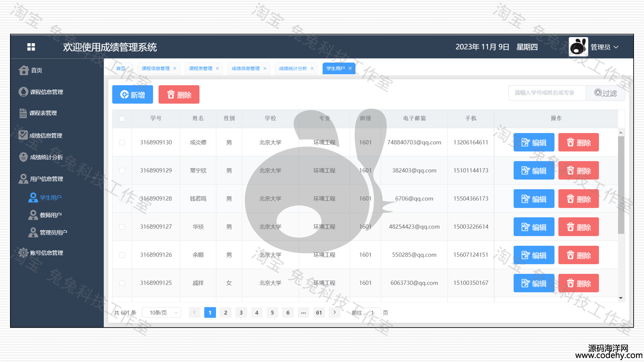Close the 成绩信息管理 tab with X
Image resolution: width=644 pixels, height=362 pixels.
click(x=265, y=68)
